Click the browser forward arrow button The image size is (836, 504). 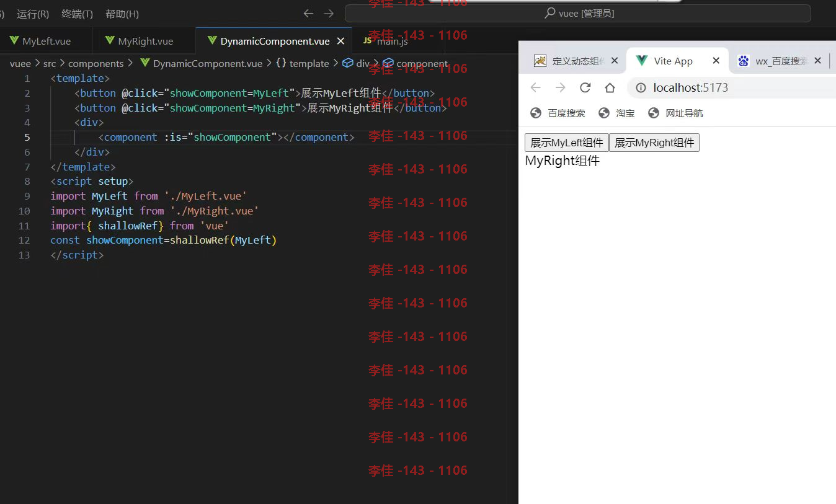pos(560,88)
